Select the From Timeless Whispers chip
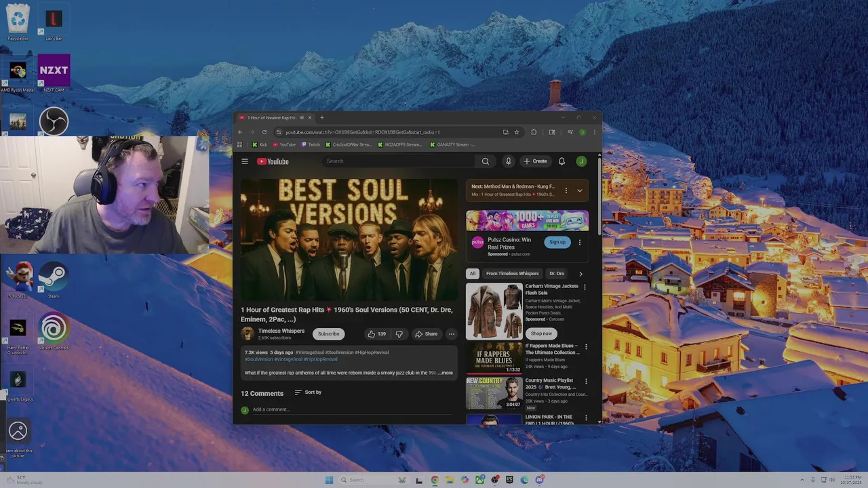Screen dimensions: 868x488 512,274
